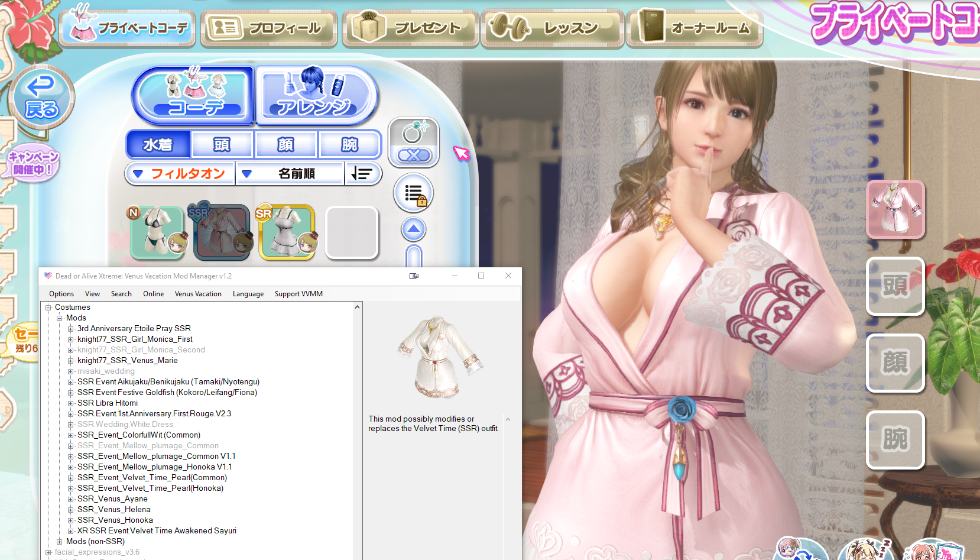Select the N rank bikini thumbnail
Image resolution: width=980 pixels, height=560 pixels.
click(158, 232)
